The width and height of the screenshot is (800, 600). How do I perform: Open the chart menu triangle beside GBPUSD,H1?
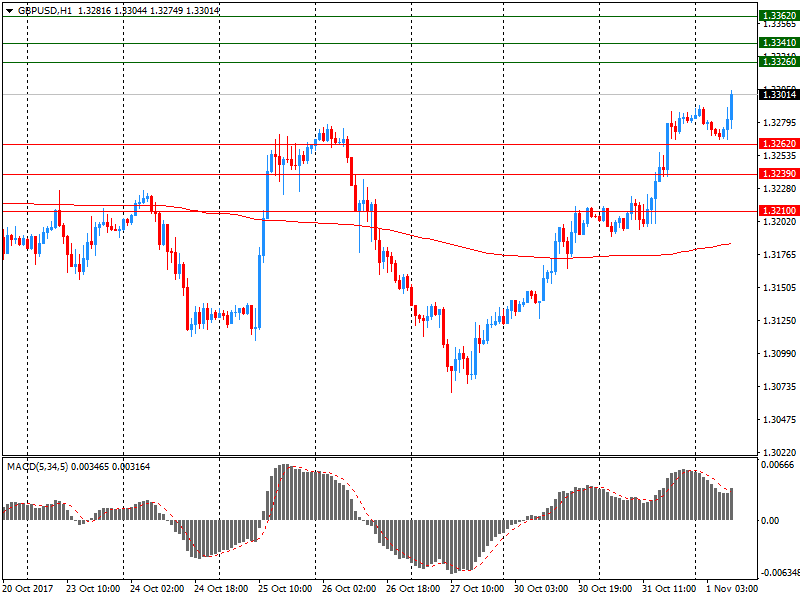tap(9, 11)
